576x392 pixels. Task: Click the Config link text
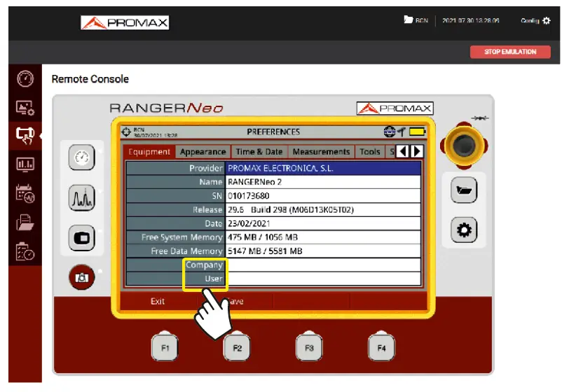click(x=530, y=20)
